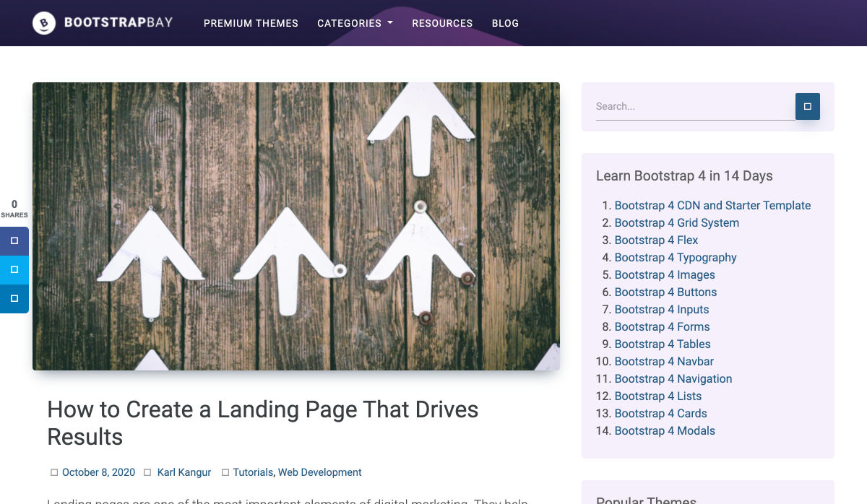Open Bootstrap 4 CDN and Starter Template

[x=712, y=206]
